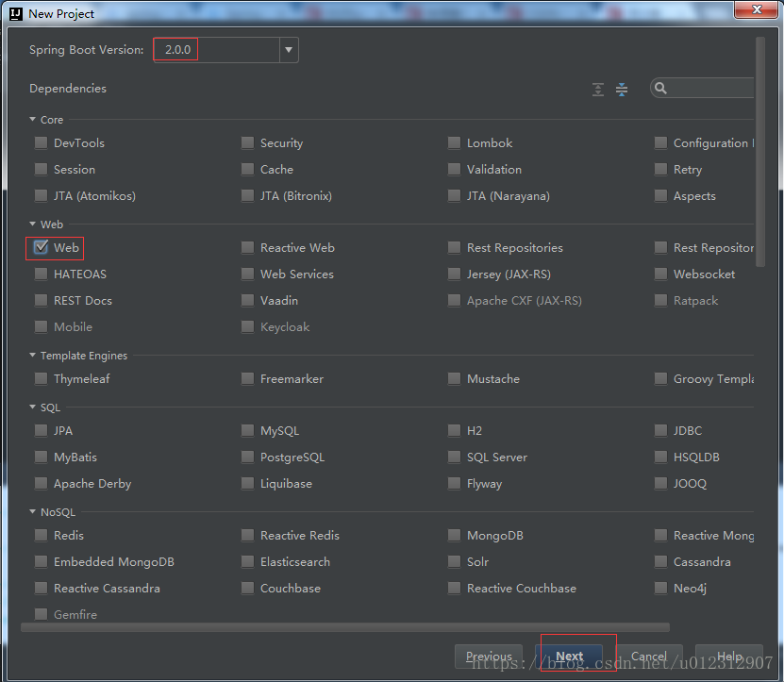Check JTA (Bitronix)

[247, 195]
